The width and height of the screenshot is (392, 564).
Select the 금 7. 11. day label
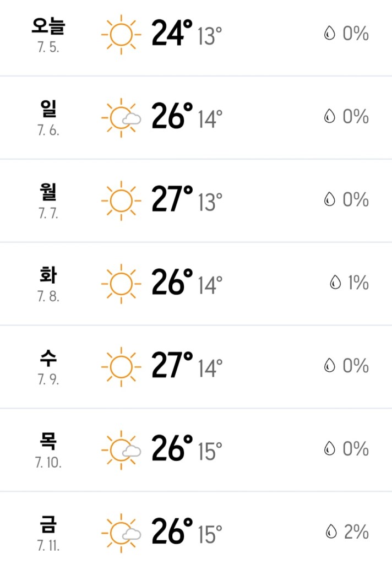(48, 532)
